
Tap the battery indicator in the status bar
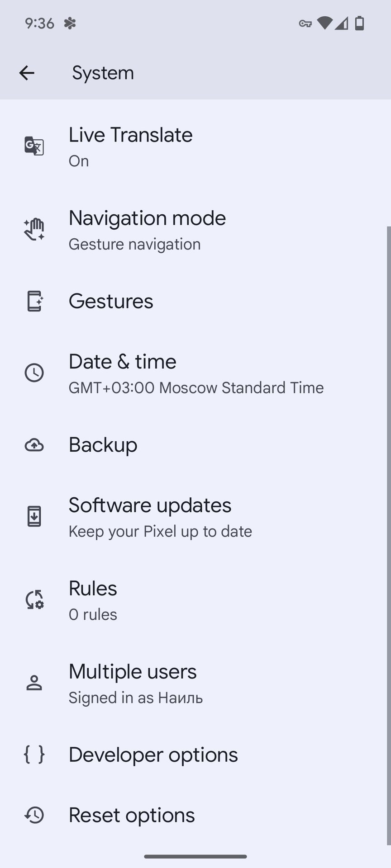click(x=360, y=23)
